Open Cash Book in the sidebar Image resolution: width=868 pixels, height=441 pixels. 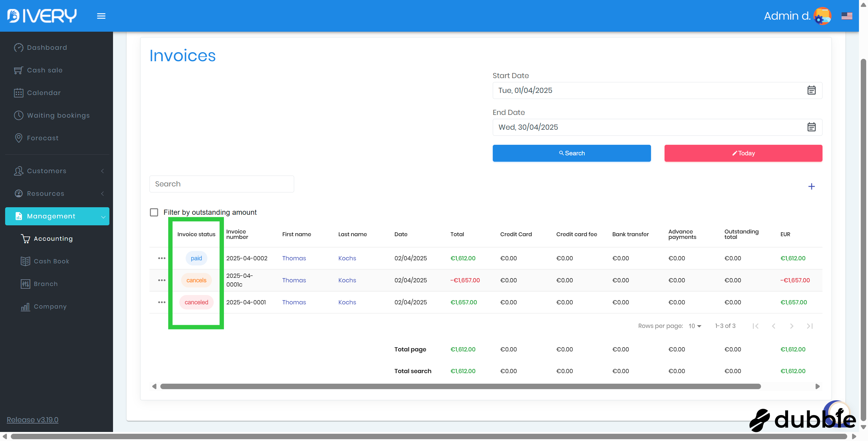coord(51,261)
